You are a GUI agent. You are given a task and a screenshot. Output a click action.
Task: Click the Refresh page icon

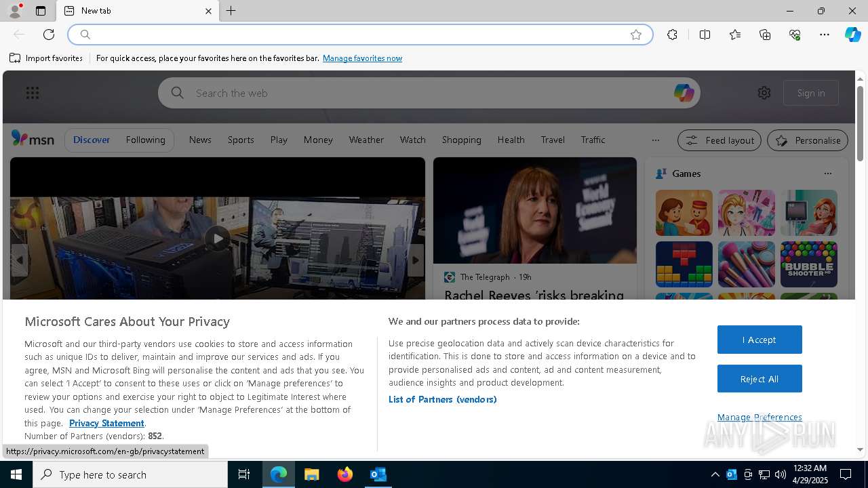(x=49, y=35)
